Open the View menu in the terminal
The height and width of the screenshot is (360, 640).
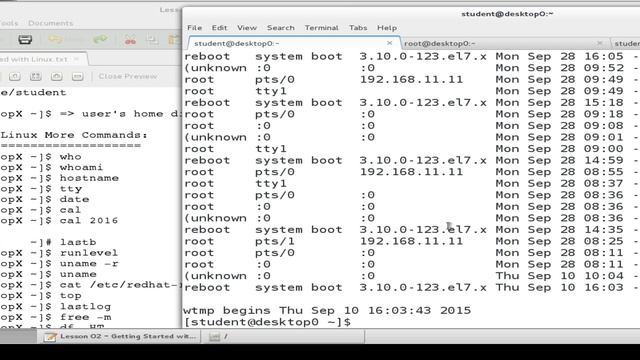[x=247, y=28]
